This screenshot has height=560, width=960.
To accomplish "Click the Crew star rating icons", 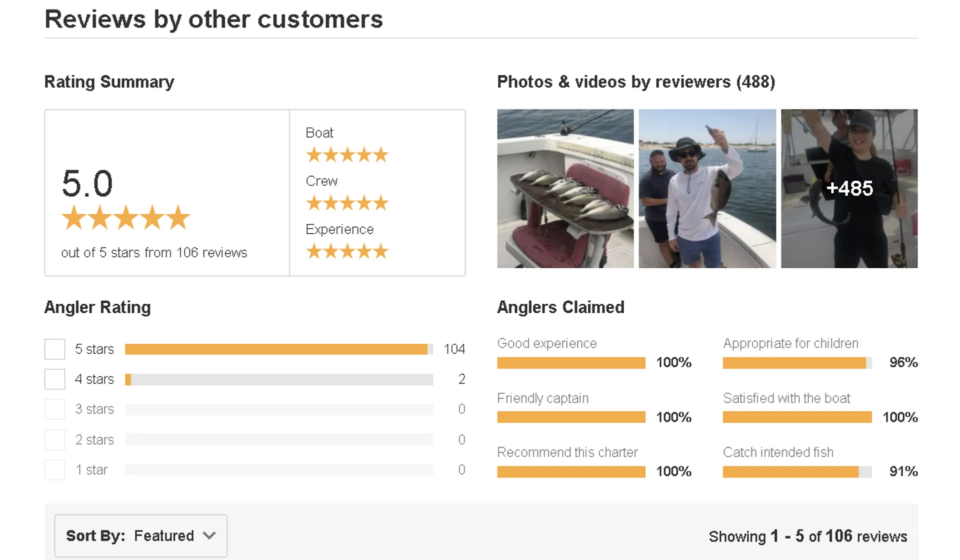I will [x=347, y=203].
